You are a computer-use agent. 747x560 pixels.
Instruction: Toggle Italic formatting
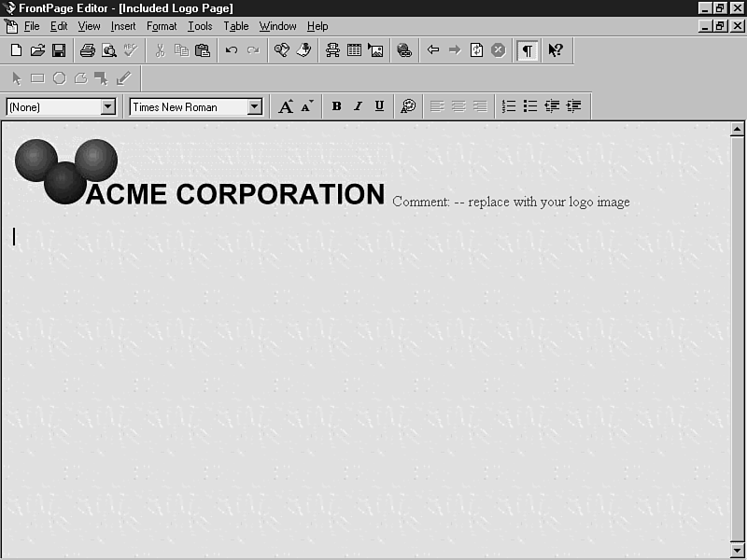coord(358,106)
